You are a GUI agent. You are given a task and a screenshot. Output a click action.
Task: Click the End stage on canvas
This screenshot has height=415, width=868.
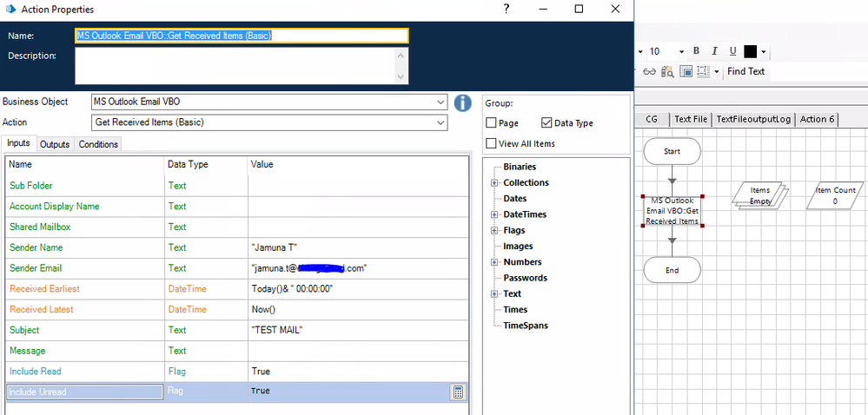point(672,271)
